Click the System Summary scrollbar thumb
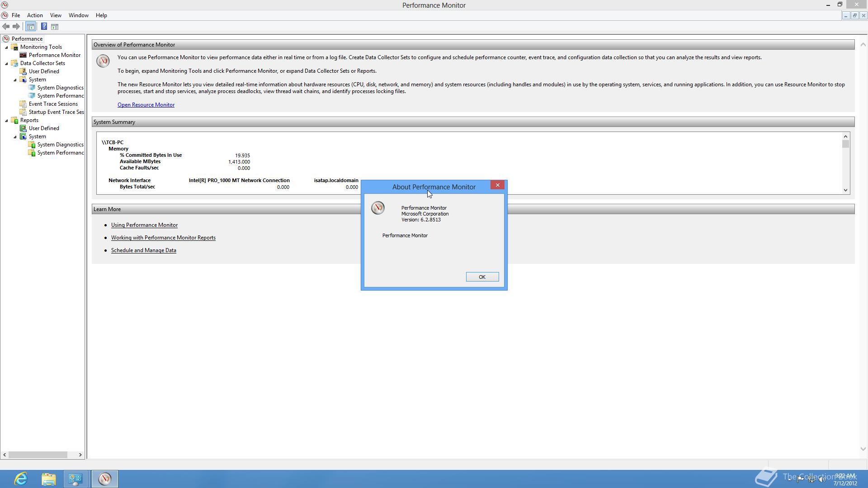868x488 pixels. pyautogui.click(x=845, y=144)
